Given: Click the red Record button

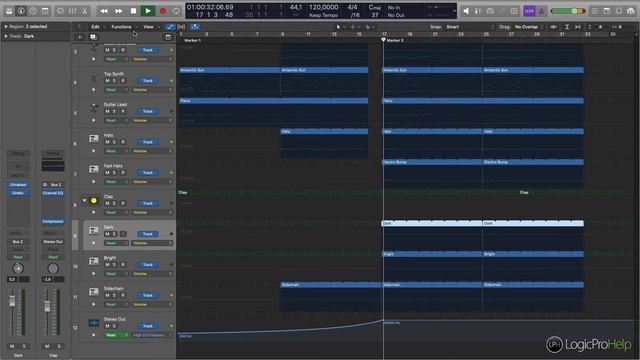Looking at the screenshot, I should click(163, 11).
